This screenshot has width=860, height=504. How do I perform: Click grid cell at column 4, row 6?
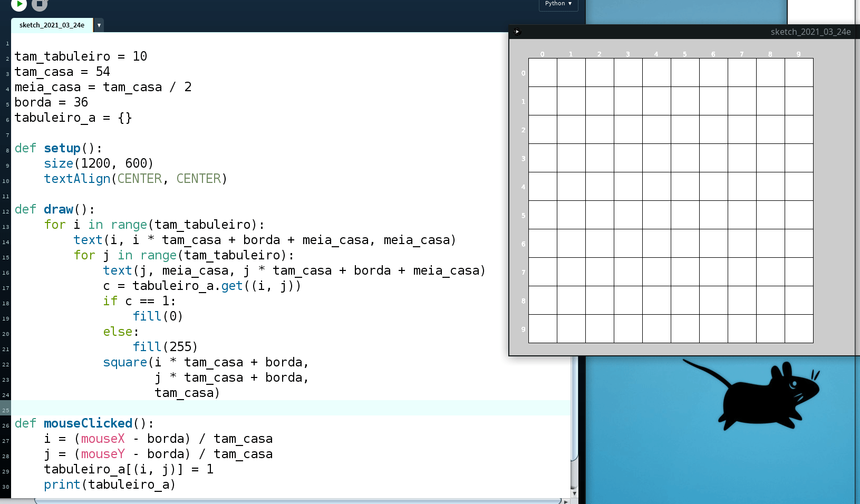coord(656,244)
